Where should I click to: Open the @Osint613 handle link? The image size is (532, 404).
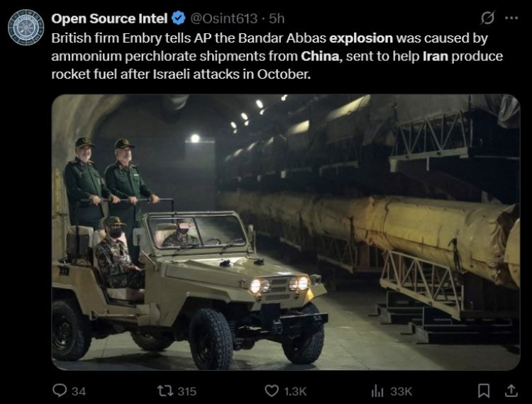click(x=224, y=18)
